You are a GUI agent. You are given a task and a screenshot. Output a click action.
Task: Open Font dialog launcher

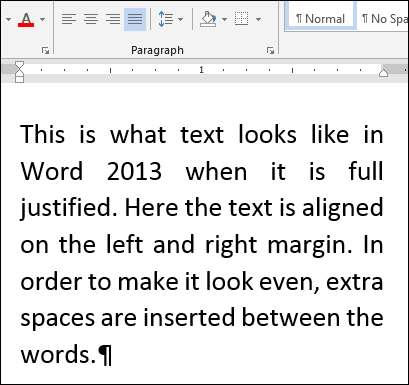click(45, 51)
